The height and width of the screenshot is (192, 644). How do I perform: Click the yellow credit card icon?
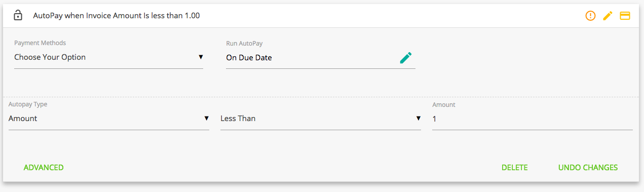pos(625,16)
